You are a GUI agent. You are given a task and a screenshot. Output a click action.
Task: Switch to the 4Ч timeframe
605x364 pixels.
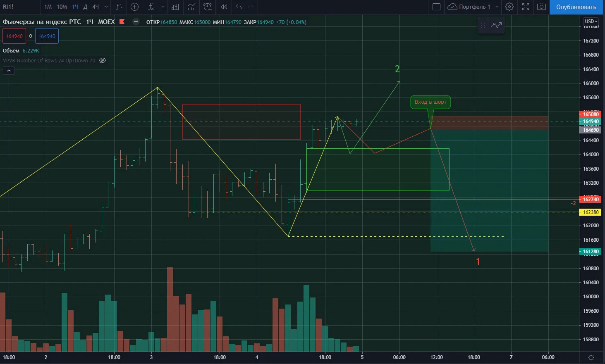[x=96, y=7]
